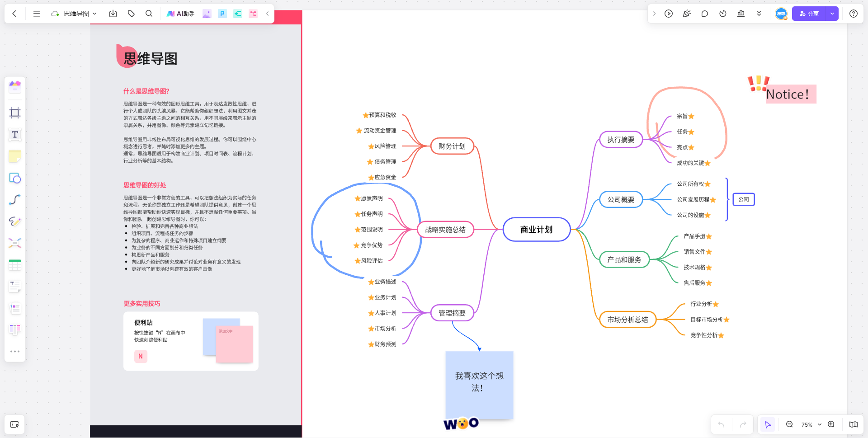Click the 什么是思维导图? heading
The height and width of the screenshot is (438, 868).
pos(146,91)
